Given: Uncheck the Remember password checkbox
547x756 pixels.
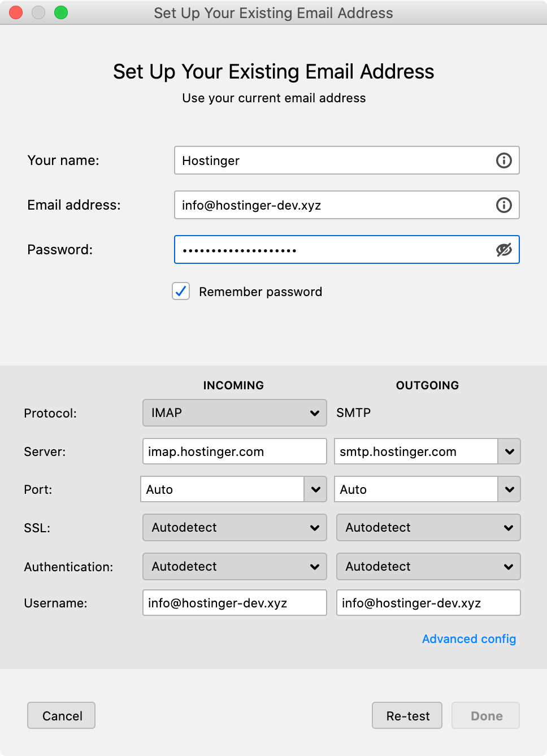Looking at the screenshot, I should tap(181, 292).
